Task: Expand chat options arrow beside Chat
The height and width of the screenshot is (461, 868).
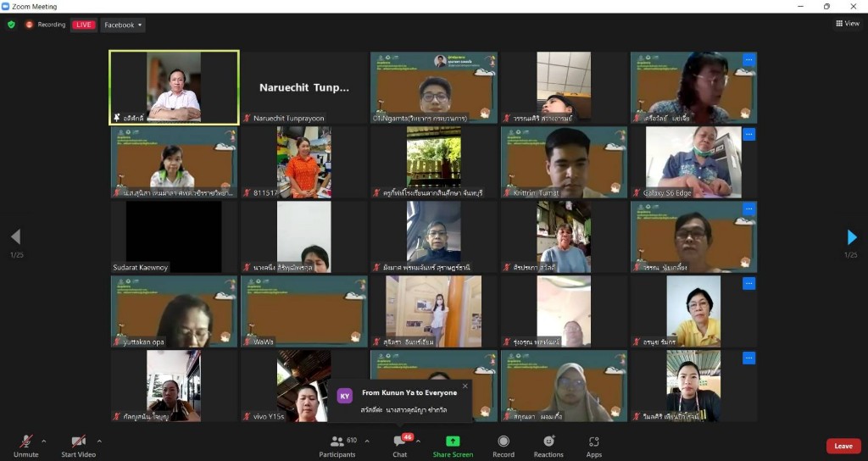Action: 418,441
